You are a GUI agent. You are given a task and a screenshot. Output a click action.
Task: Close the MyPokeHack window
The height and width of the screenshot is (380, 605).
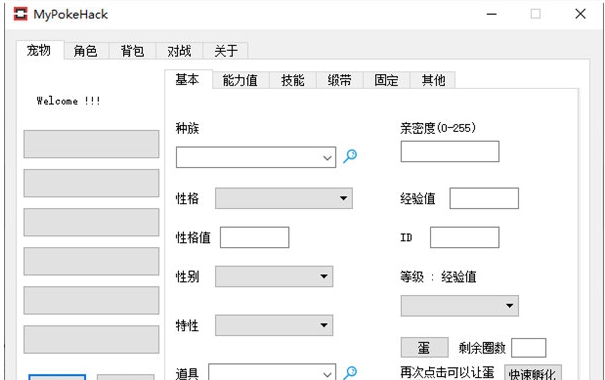[580, 14]
